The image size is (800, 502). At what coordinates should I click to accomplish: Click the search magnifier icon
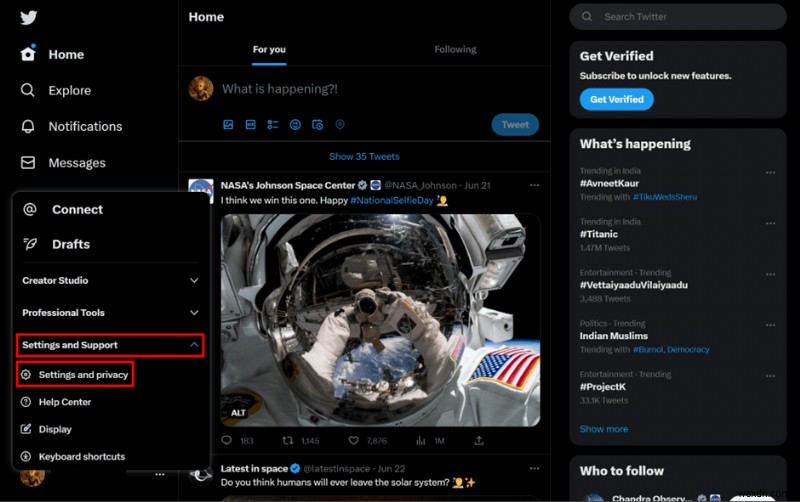coord(587,17)
